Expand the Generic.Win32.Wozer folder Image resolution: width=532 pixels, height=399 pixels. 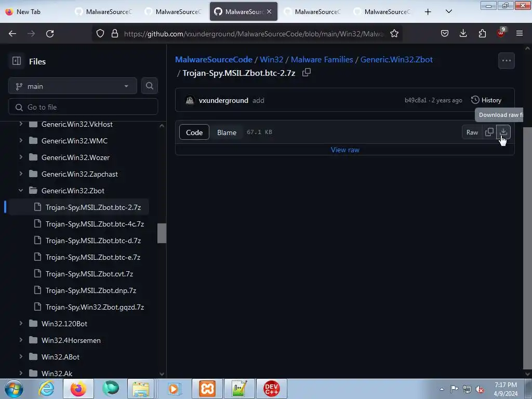(x=21, y=157)
